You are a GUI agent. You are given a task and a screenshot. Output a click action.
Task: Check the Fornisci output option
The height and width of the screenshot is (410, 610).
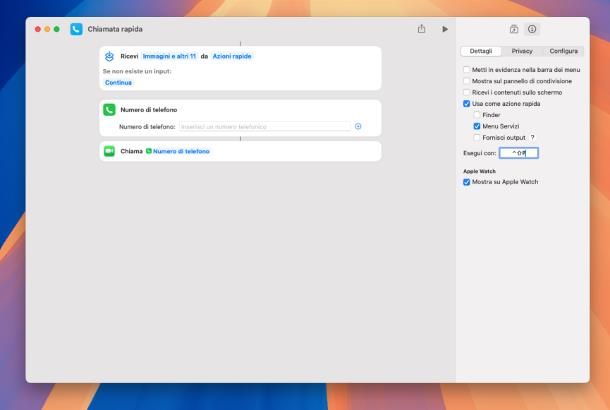[x=477, y=138]
